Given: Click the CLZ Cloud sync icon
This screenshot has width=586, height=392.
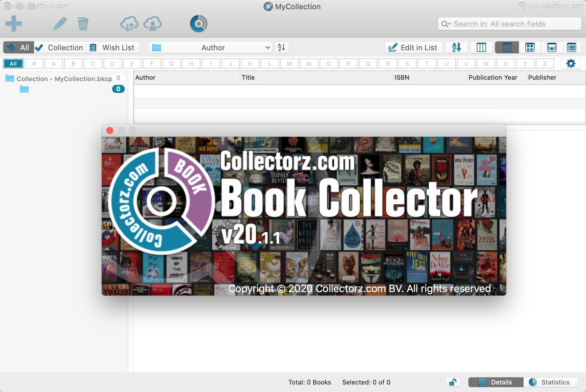Looking at the screenshot, I should (129, 24).
